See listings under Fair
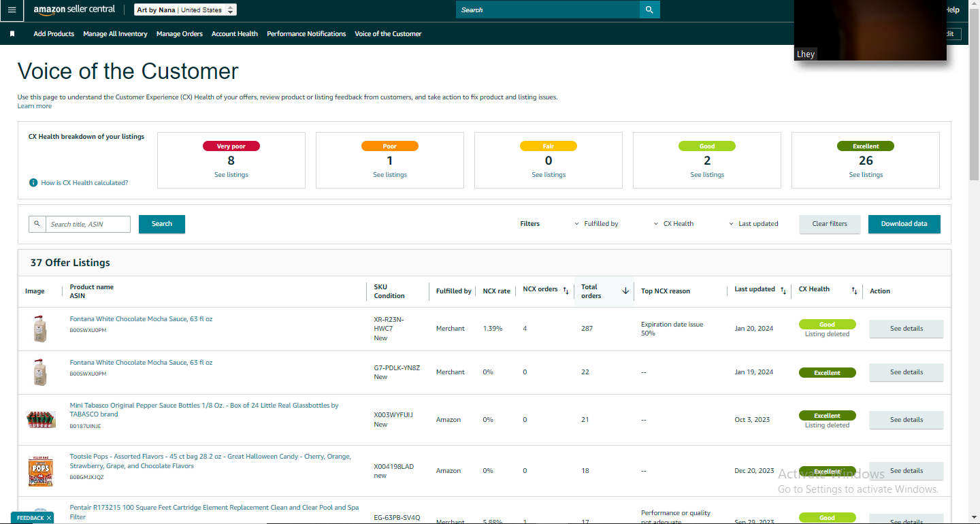Image resolution: width=980 pixels, height=524 pixels. 549,175
